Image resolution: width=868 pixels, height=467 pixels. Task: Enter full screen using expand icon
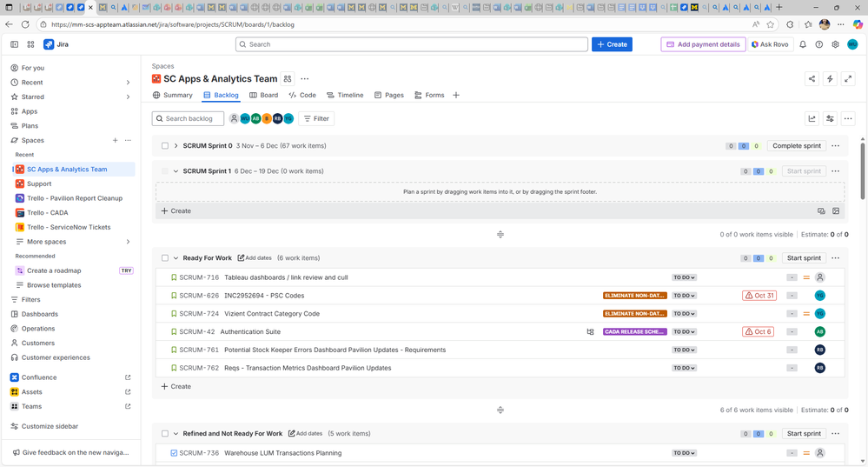tap(848, 78)
